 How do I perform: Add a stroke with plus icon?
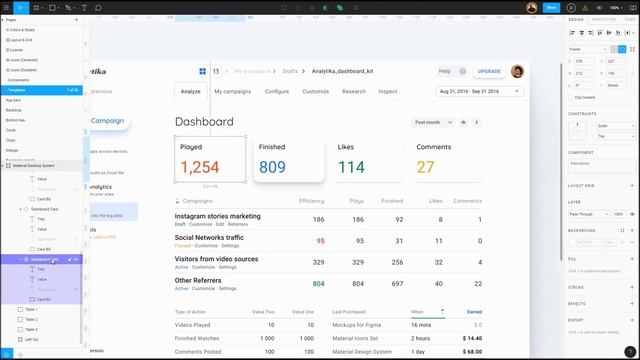coord(632,287)
